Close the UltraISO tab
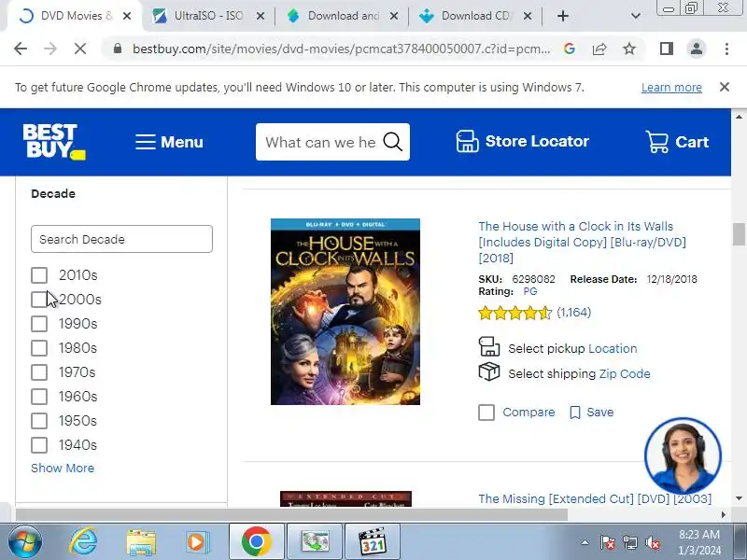This screenshot has height=560, width=747. coord(261,16)
